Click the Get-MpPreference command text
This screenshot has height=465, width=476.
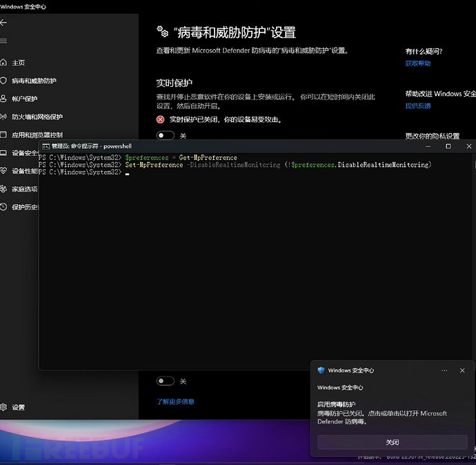(208, 158)
